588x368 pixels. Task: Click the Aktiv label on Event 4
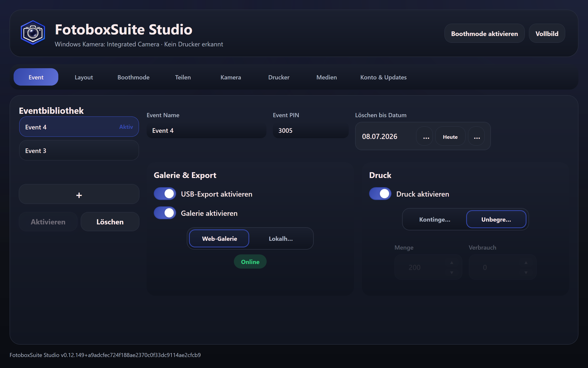[126, 127]
